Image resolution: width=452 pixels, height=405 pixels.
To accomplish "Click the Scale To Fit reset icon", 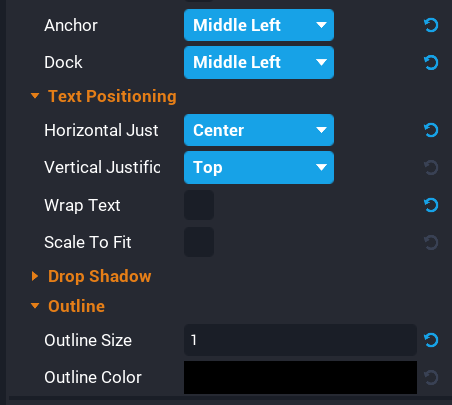I will (431, 242).
